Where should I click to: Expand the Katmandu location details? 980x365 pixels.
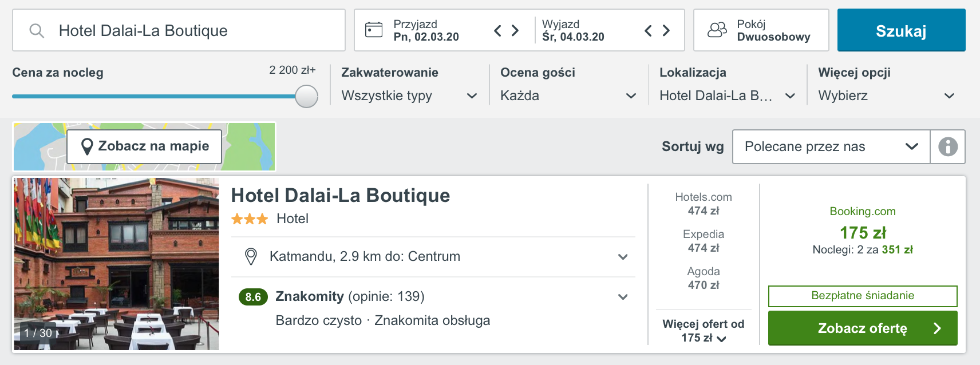click(623, 257)
